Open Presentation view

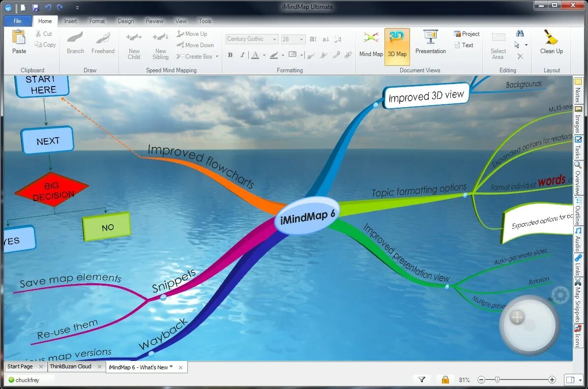coord(430,42)
